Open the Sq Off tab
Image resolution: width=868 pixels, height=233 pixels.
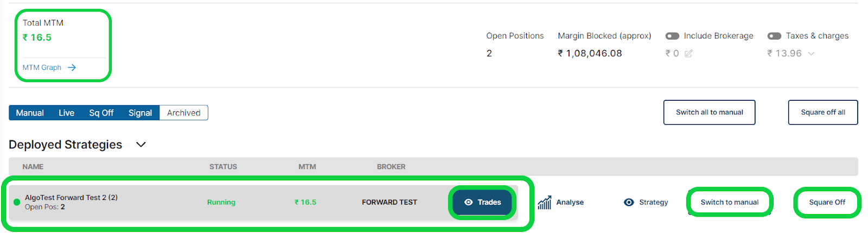(101, 113)
